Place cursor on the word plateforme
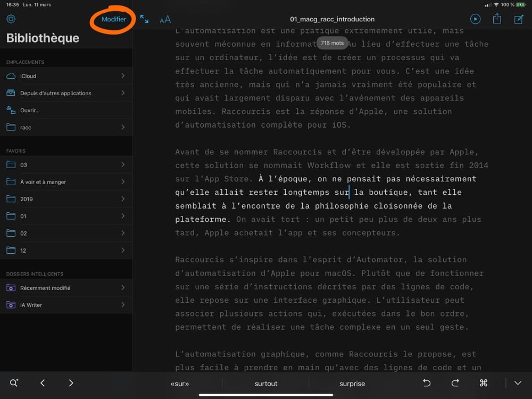 pos(201,219)
